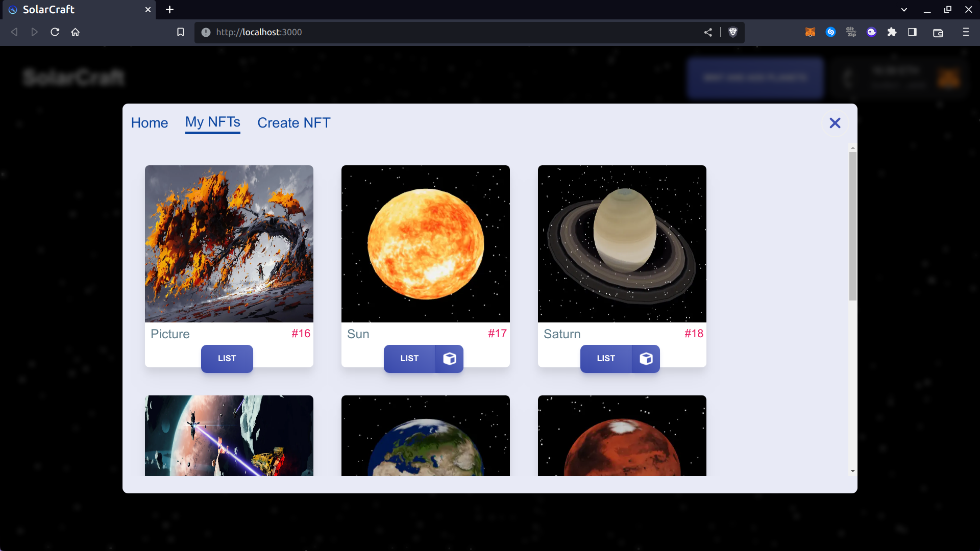
Task: Open the browser hamburger menu
Action: (966, 32)
